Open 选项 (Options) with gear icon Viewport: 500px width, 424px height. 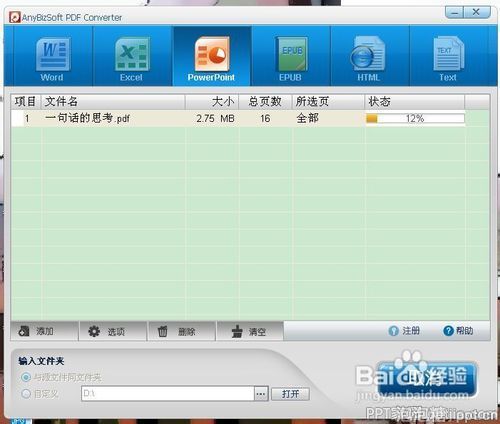coord(113,331)
